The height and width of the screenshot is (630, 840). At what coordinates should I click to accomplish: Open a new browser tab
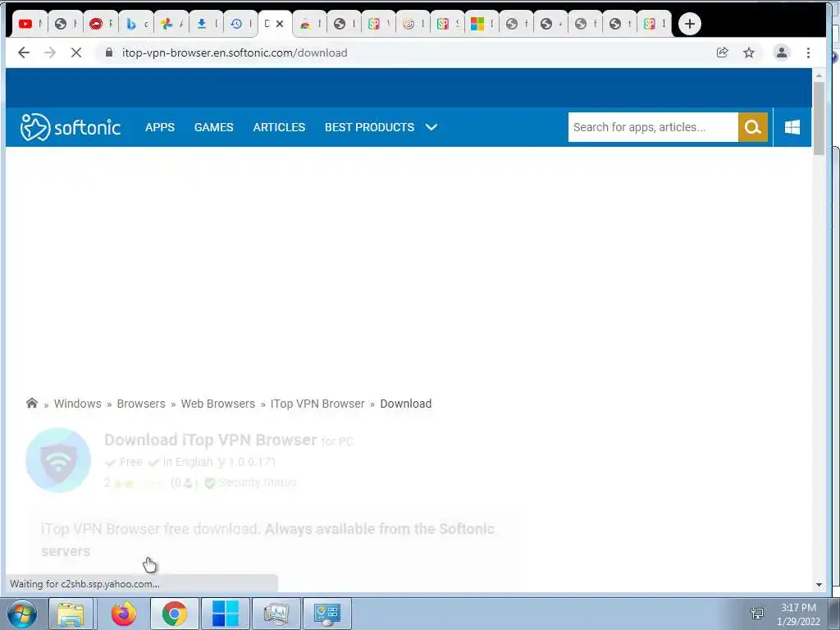689,24
